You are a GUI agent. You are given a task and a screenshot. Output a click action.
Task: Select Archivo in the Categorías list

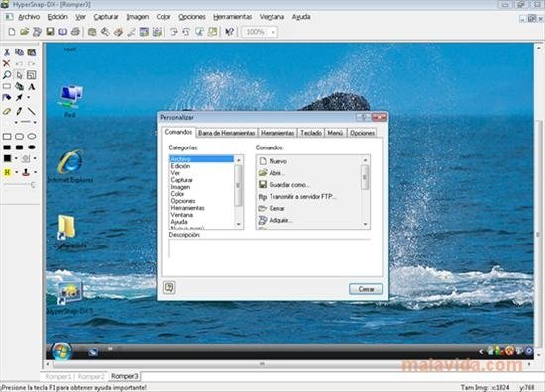pos(201,159)
